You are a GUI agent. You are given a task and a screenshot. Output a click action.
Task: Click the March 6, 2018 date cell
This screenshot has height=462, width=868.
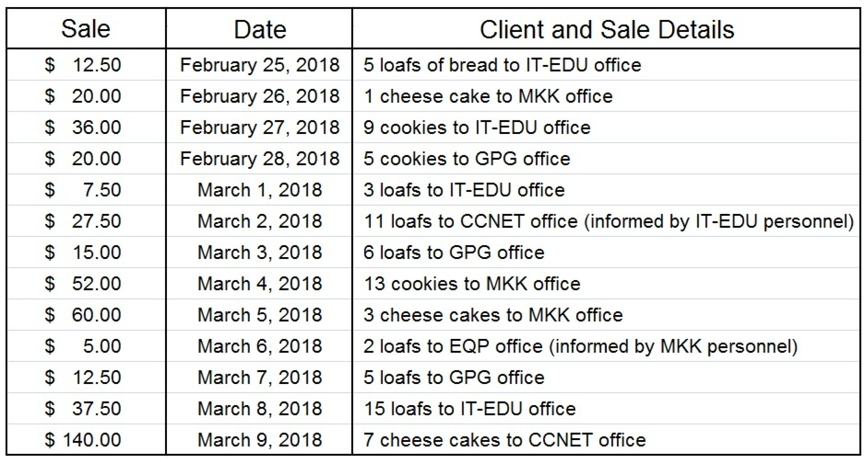click(259, 346)
